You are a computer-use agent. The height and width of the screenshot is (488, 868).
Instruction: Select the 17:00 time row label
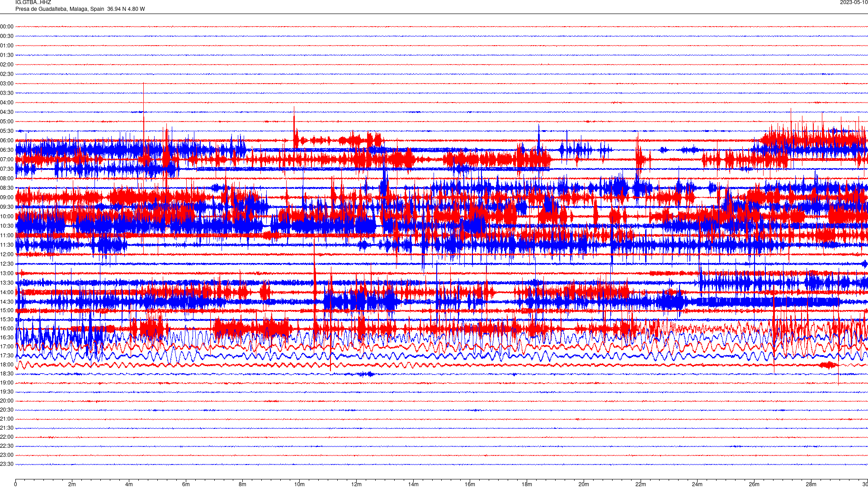pyautogui.click(x=7, y=347)
